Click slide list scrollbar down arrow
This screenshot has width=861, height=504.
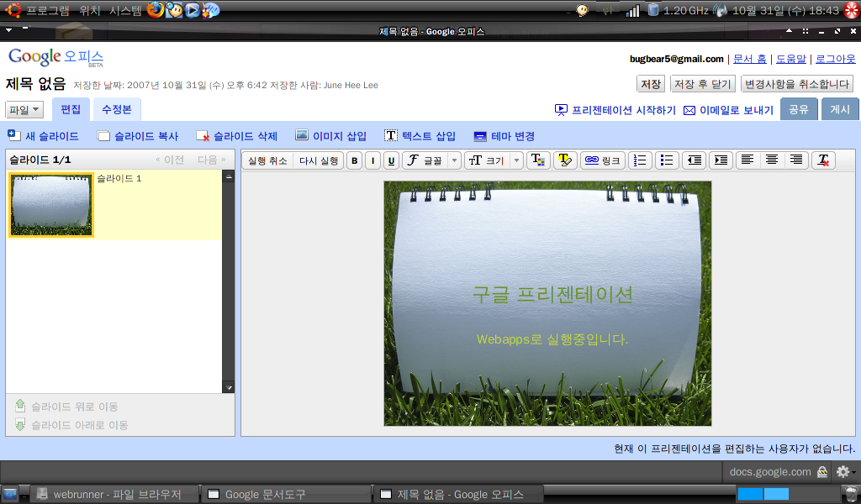(229, 388)
